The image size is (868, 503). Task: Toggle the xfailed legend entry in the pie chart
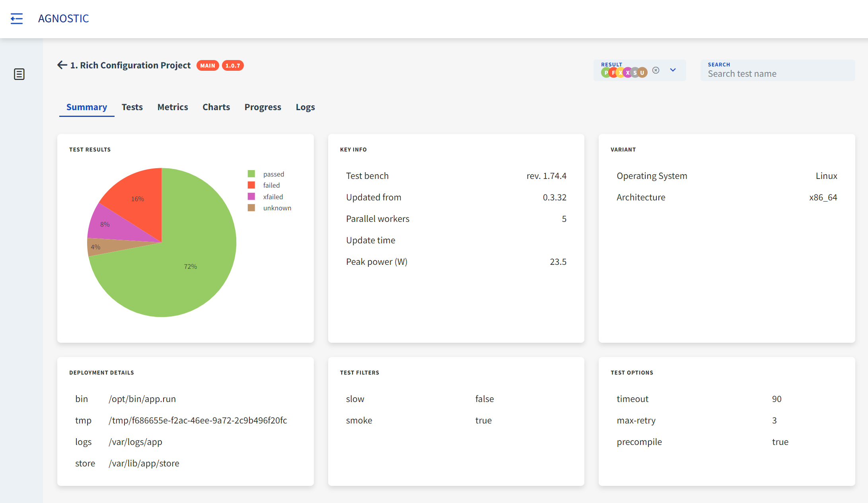[273, 197]
